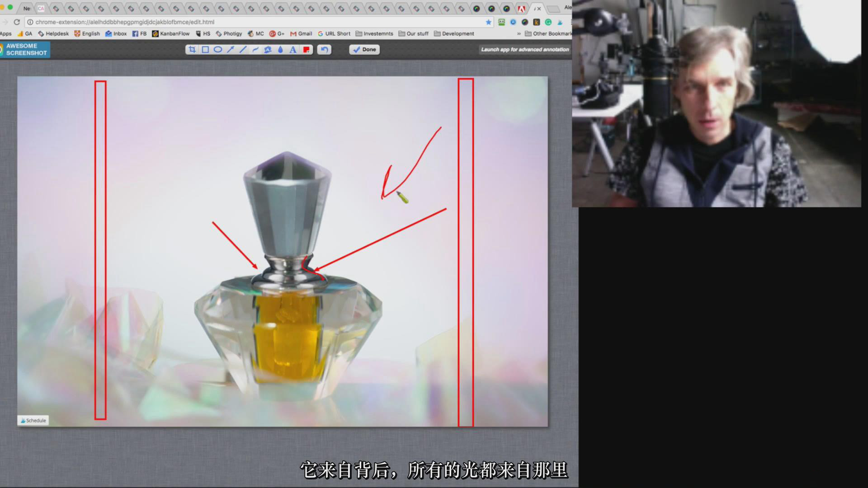Expand the Development bookmarks folder
The width and height of the screenshot is (868, 488).
454,33
